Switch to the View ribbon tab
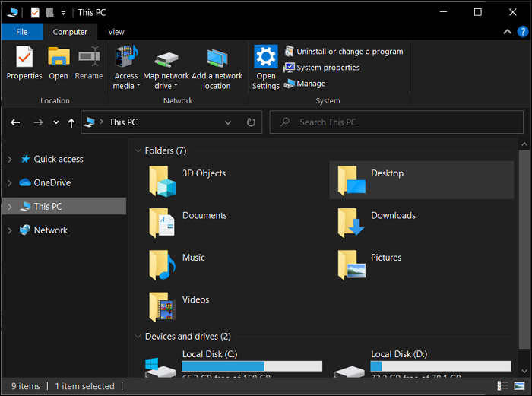532x396 pixels. [116, 32]
